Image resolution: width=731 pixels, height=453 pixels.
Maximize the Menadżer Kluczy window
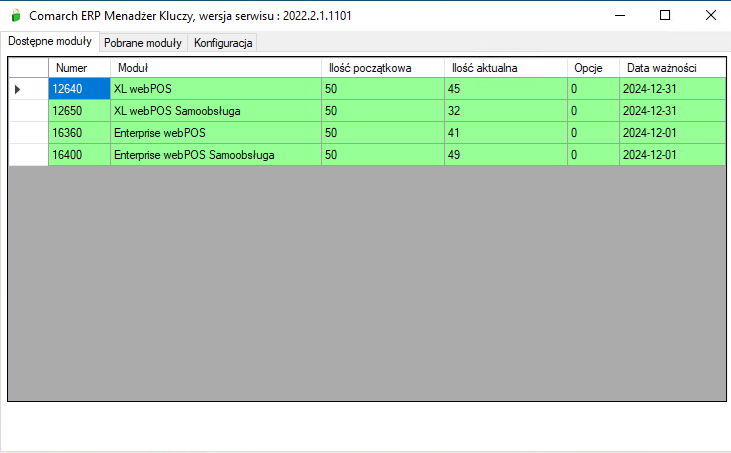(665, 15)
